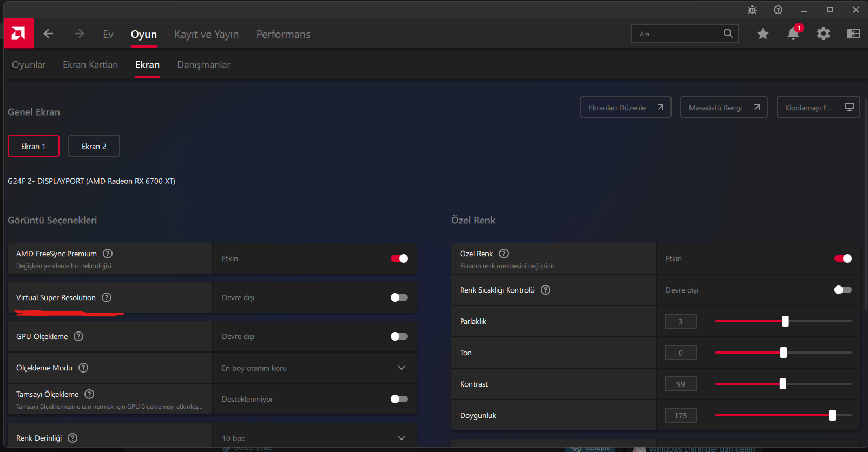Switch to Performans tab
Viewport: 868px width, 452px height.
(x=284, y=34)
